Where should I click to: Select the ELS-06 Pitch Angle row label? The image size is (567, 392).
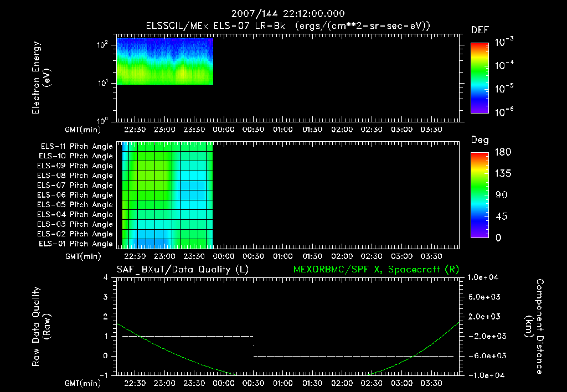[75, 195]
